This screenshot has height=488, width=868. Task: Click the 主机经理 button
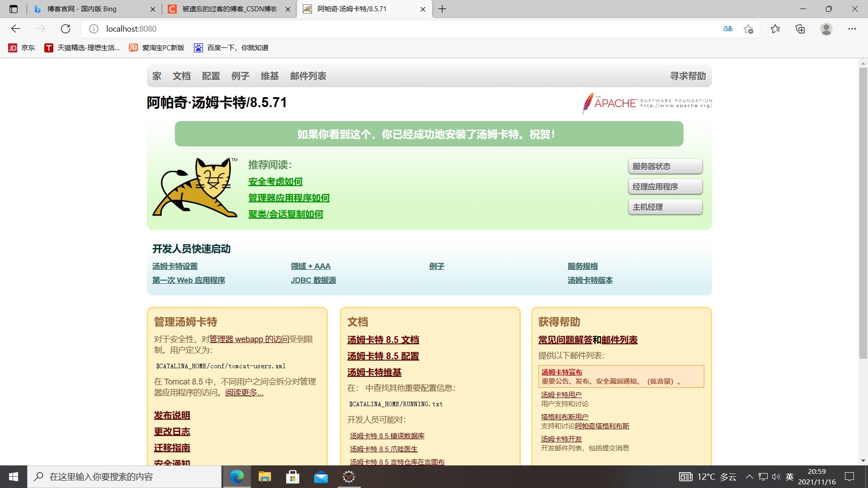tap(665, 207)
